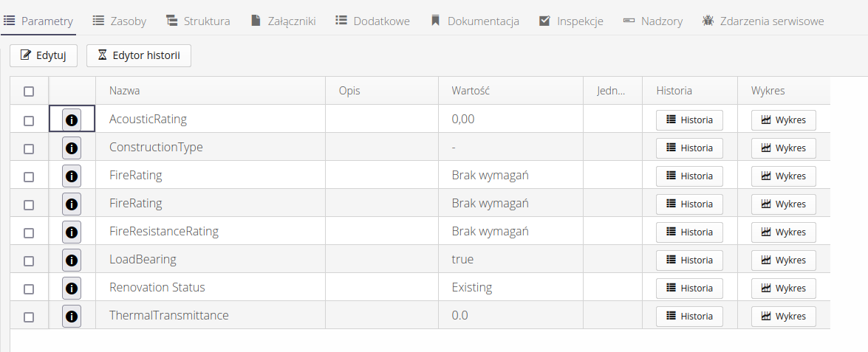The image size is (868, 352).
Task: Toggle checkbox for Renovation Status row
Action: (x=29, y=289)
